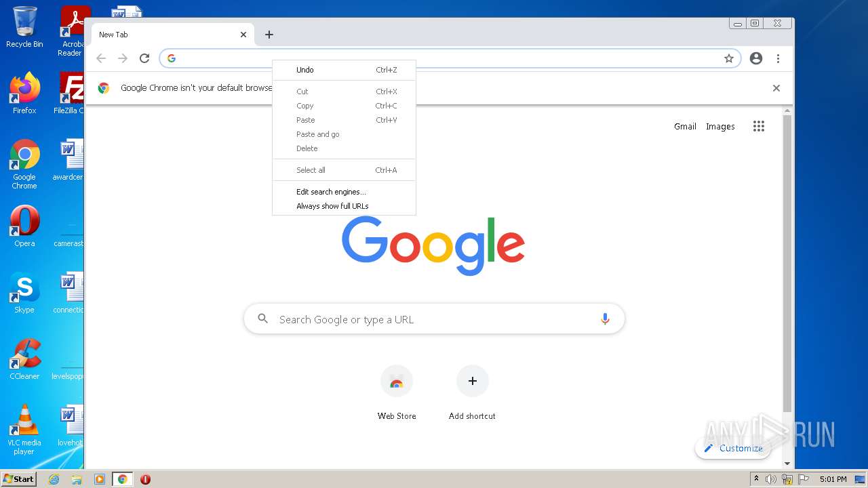Viewport: 868px width, 488px height.
Task: Click the 5:01 PM taskbar clock
Action: (833, 479)
